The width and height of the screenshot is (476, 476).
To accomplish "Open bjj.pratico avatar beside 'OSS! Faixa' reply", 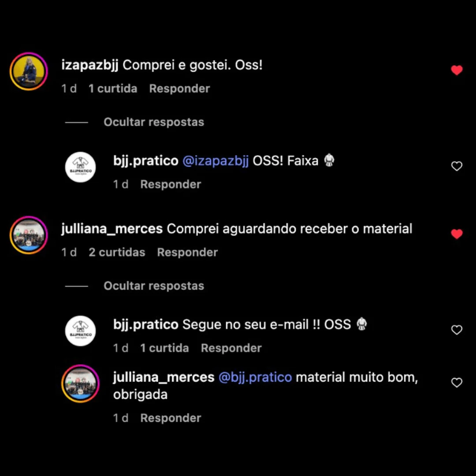I will [x=81, y=167].
